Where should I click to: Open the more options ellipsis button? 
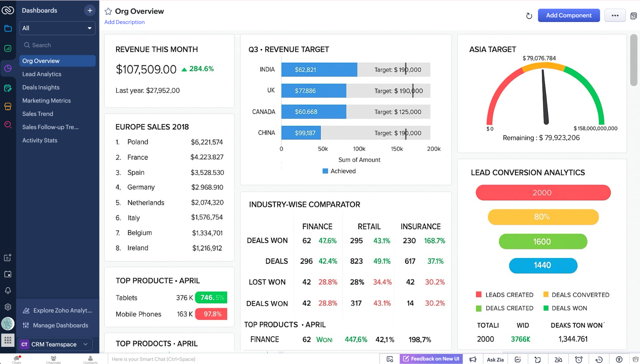(615, 15)
